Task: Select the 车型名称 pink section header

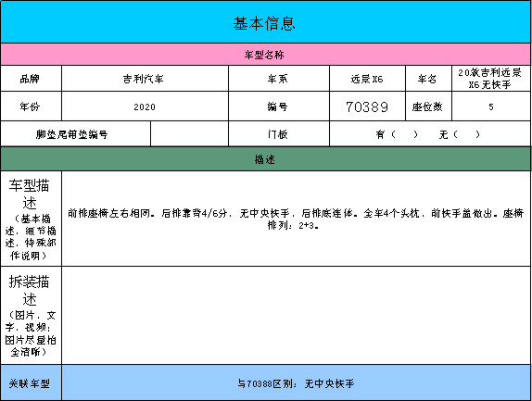Action: 266,55
